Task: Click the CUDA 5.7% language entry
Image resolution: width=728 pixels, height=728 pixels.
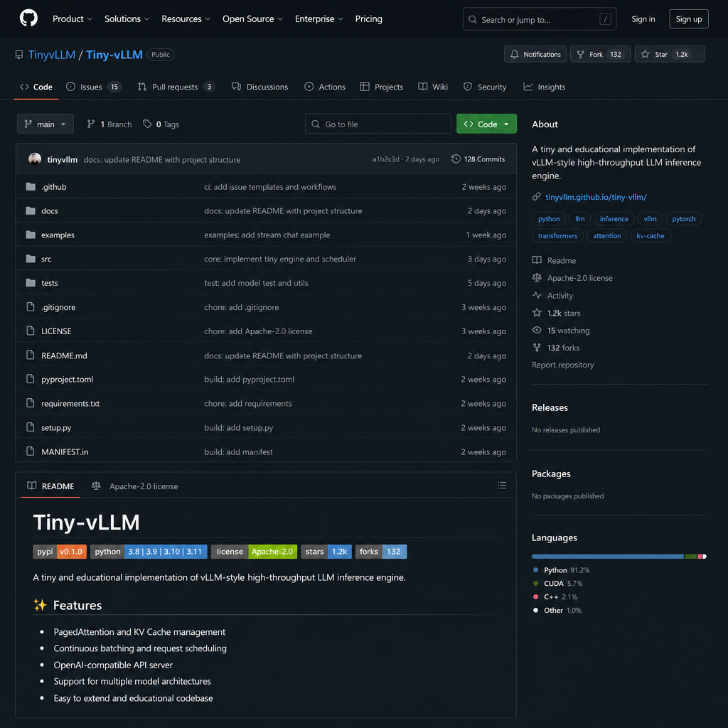Action: 557,584
